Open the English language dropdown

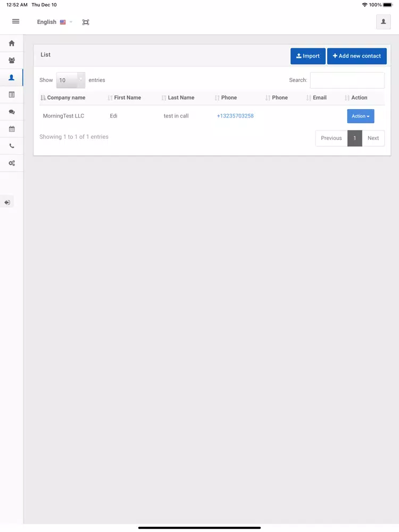click(55, 22)
